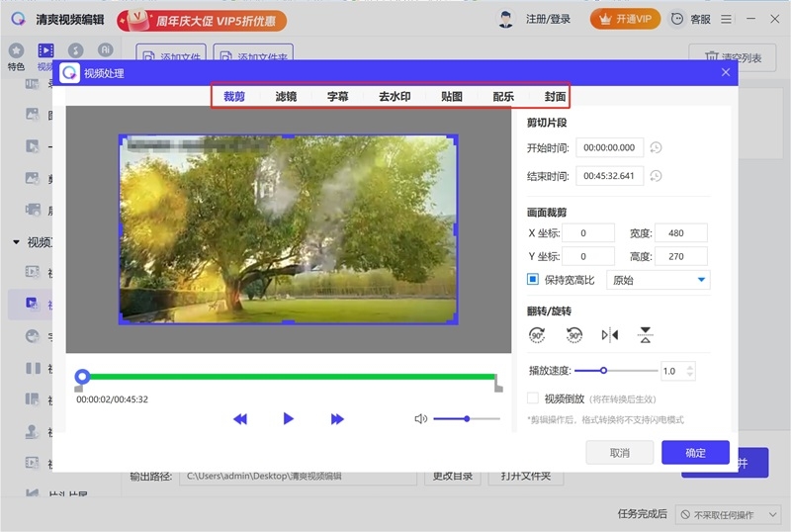
Task: Select the 裁剪 crop tab
Action: point(234,96)
